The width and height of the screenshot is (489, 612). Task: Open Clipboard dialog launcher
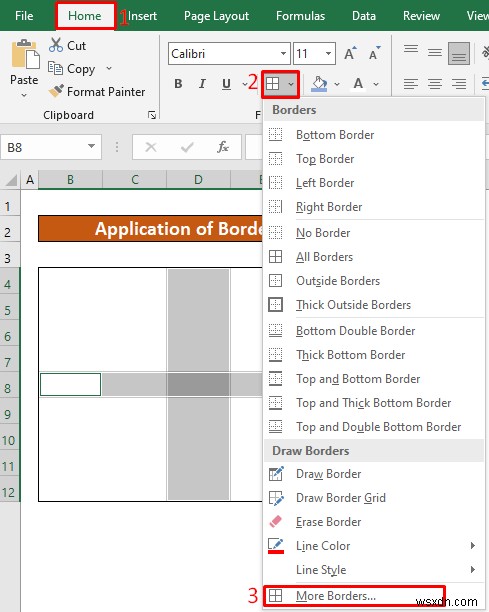click(x=152, y=115)
